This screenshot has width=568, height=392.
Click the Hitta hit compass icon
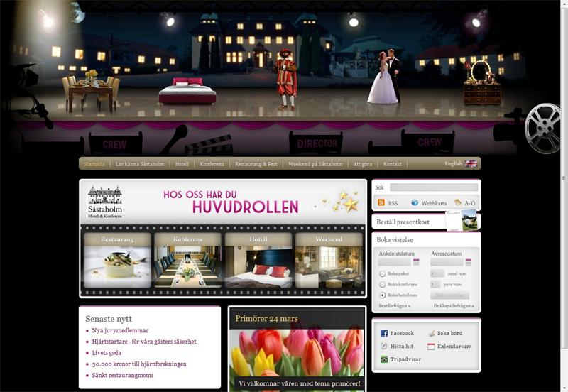click(384, 347)
